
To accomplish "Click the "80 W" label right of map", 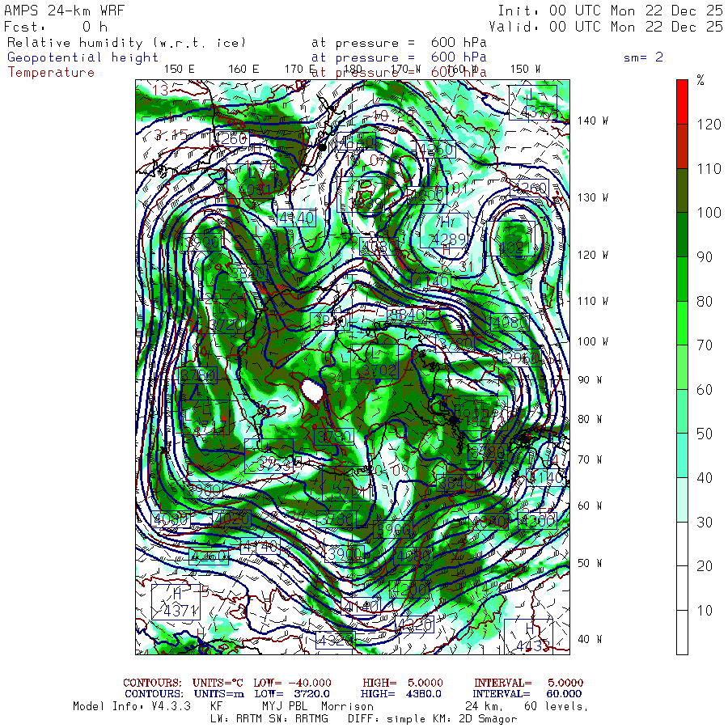I will tap(590, 419).
